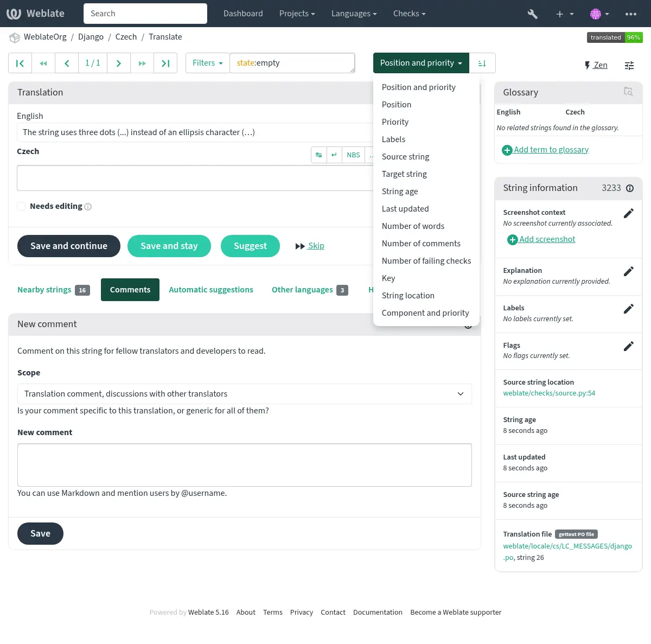Choose String age from sort menu

pos(399,192)
